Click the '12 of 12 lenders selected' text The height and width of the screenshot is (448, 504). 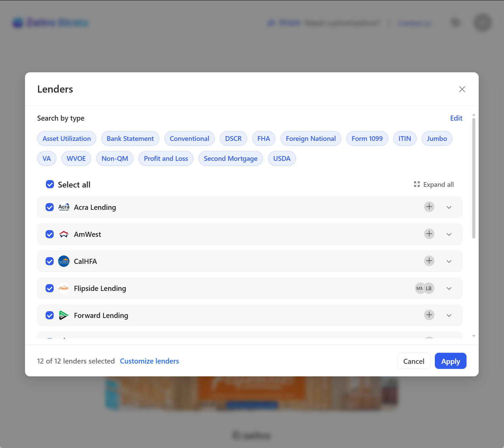point(76,361)
